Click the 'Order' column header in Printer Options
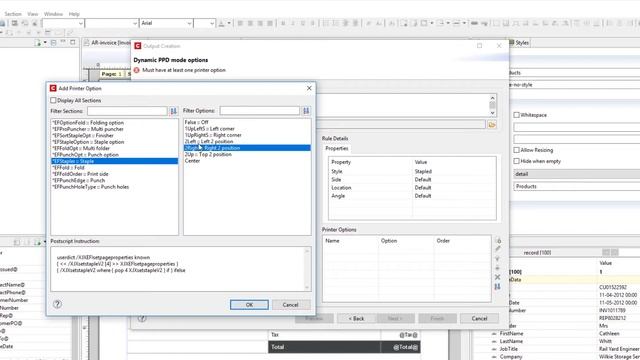The width and height of the screenshot is (640, 360). click(x=443, y=241)
